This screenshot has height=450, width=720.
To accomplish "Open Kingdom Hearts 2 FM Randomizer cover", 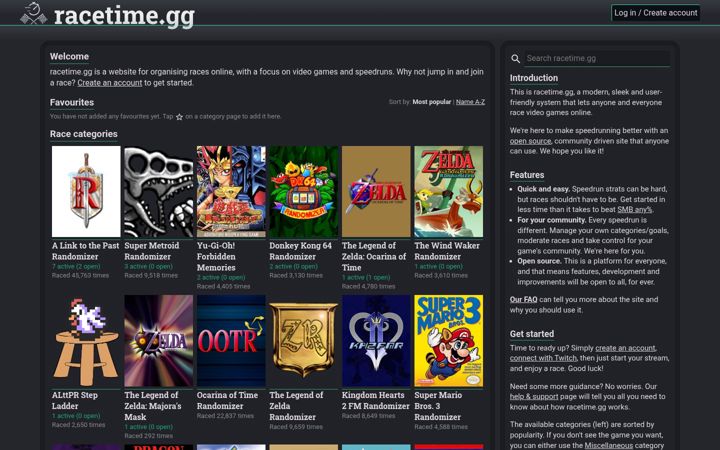I will coord(376,341).
